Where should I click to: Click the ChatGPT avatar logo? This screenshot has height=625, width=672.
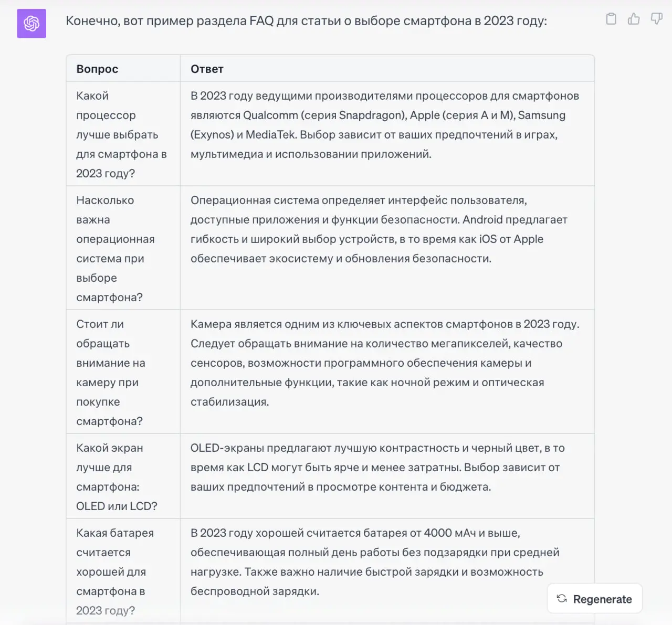click(31, 23)
